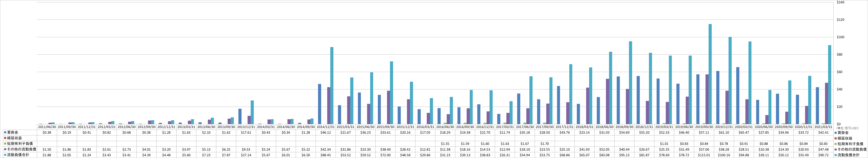This screenshot has height=158, width=868.
Task: Click the $46.12 買掛金 cell
Action: click(x=326, y=132)
